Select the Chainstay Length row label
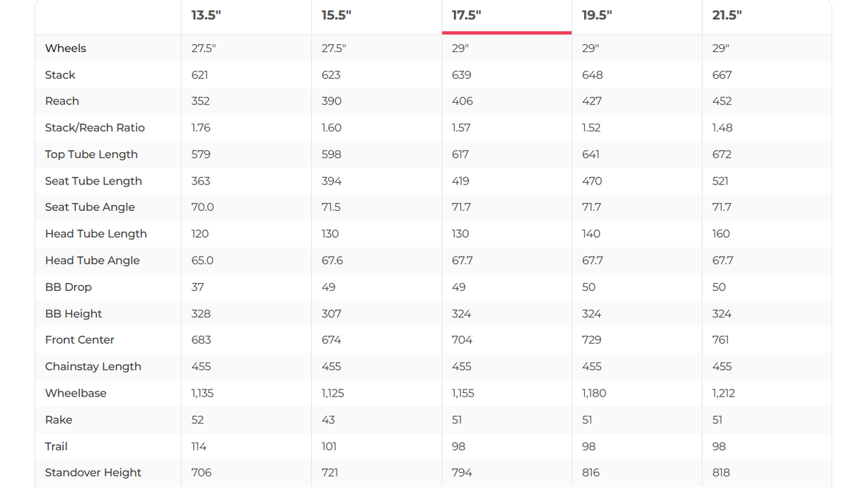This screenshot has height=488, width=868. coord(93,367)
